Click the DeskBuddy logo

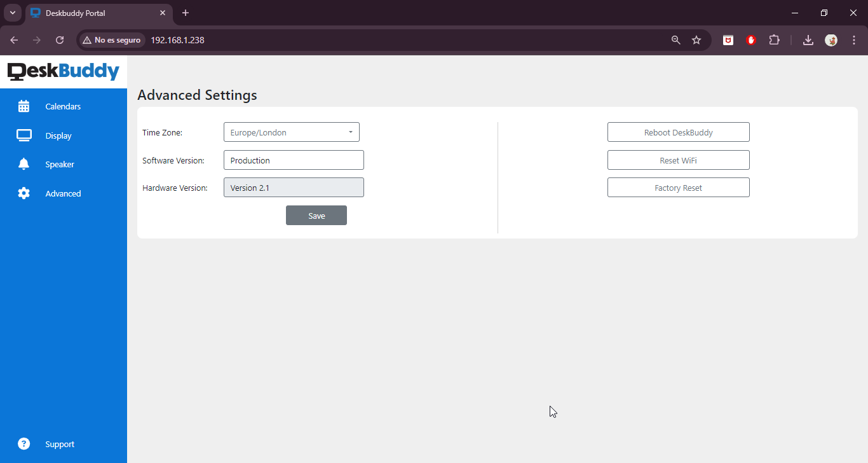coord(63,71)
